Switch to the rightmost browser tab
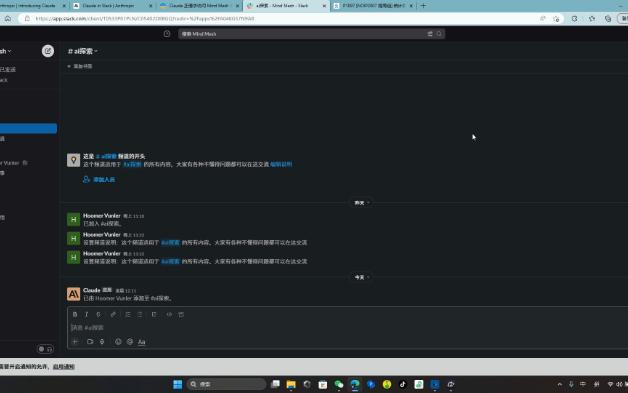This screenshot has width=628, height=393. pos(373,6)
